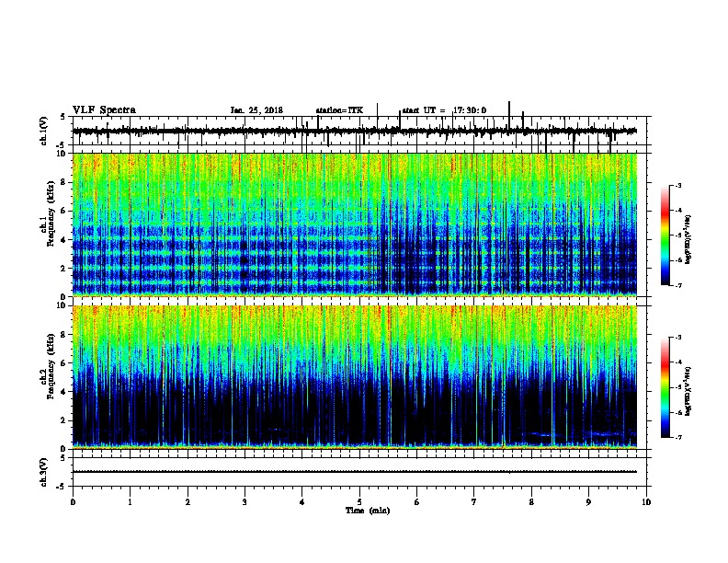Click the 'start UT = 17:30:0' label

[444, 110]
